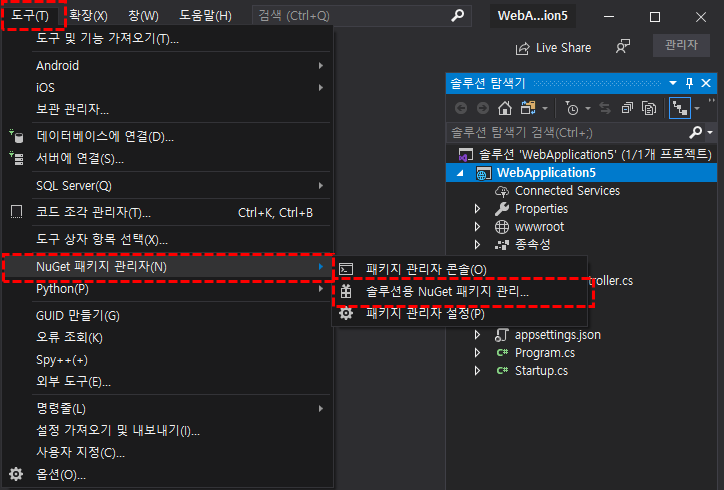
Task: Click gear icon of 패키지 관리자 설정(P)
Action: pyautogui.click(x=346, y=314)
